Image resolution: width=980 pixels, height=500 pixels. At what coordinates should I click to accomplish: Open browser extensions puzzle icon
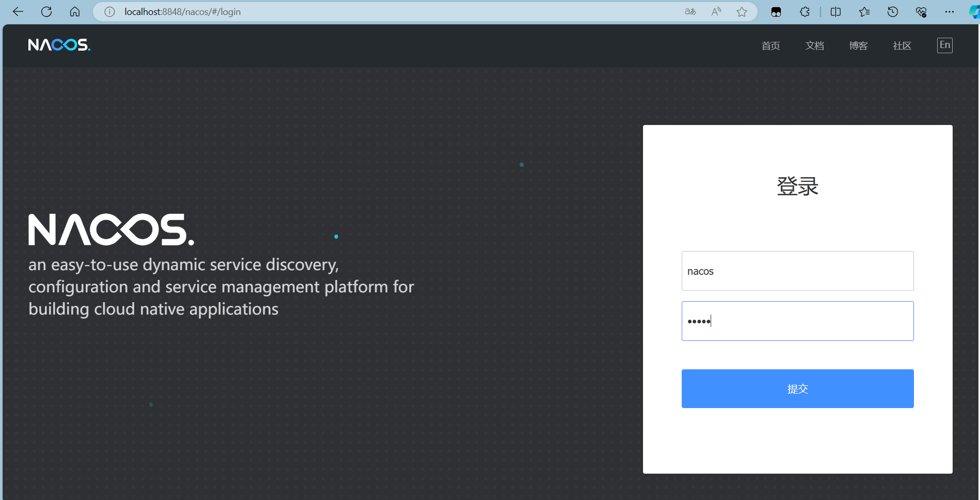tap(805, 12)
